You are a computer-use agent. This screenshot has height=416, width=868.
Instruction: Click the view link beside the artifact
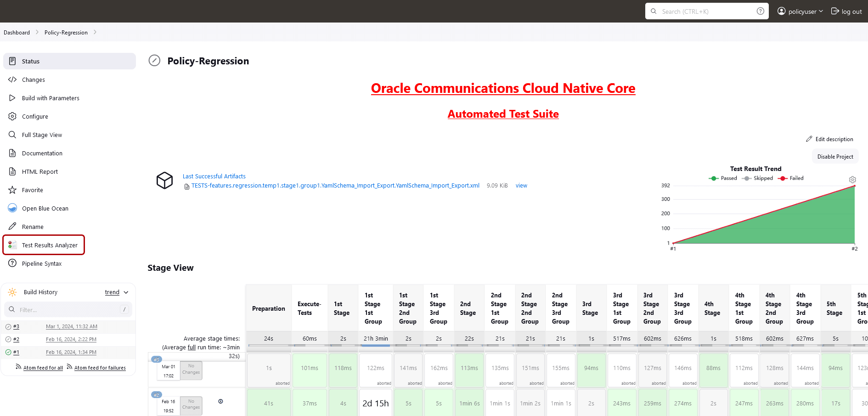tap(521, 186)
